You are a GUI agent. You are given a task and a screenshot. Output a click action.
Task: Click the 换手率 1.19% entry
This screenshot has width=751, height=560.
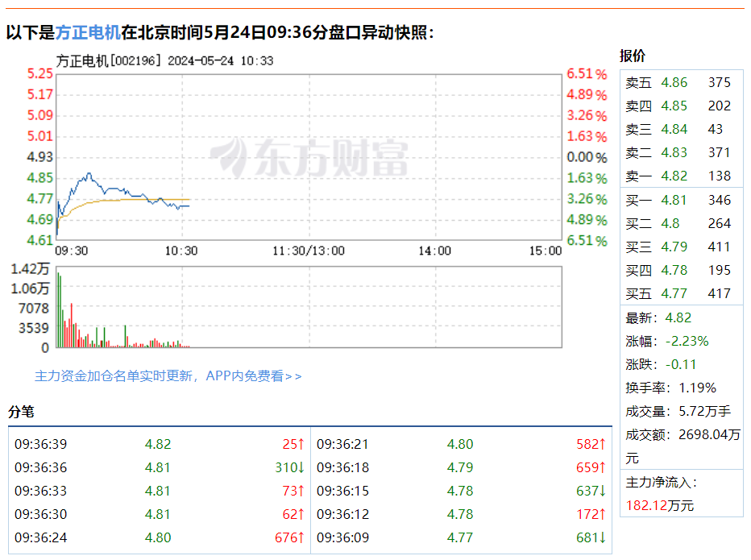tap(670, 388)
